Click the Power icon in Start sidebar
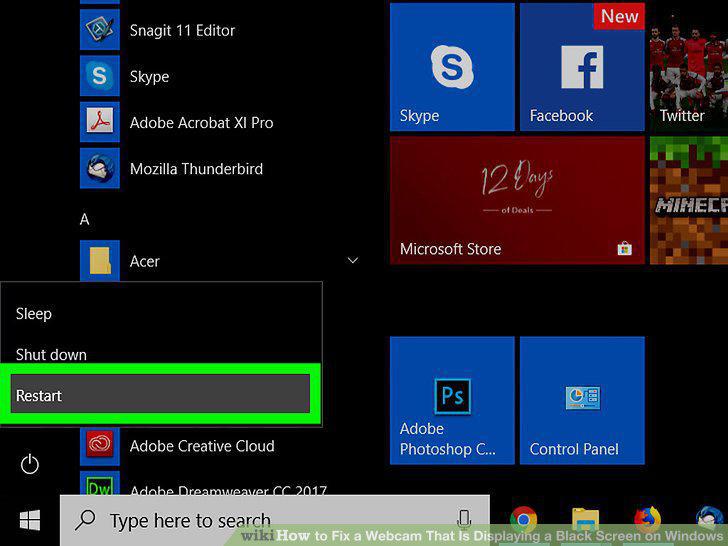Screen dimensions: 728x546 pos(30,464)
